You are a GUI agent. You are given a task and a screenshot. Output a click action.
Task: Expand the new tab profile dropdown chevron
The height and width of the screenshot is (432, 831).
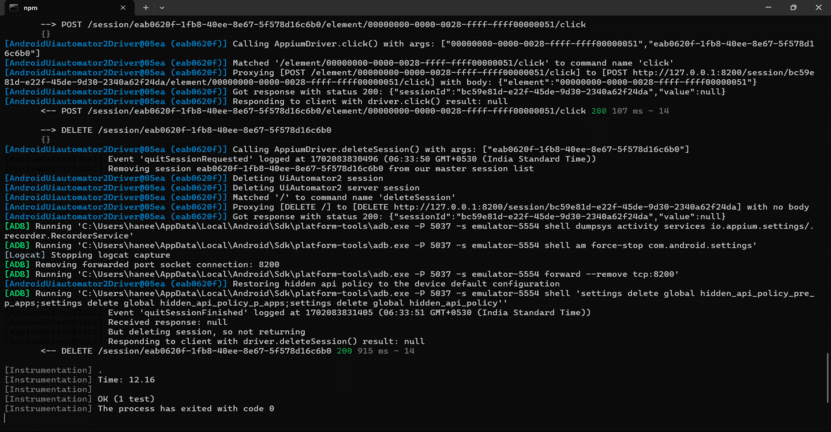tap(162, 7)
